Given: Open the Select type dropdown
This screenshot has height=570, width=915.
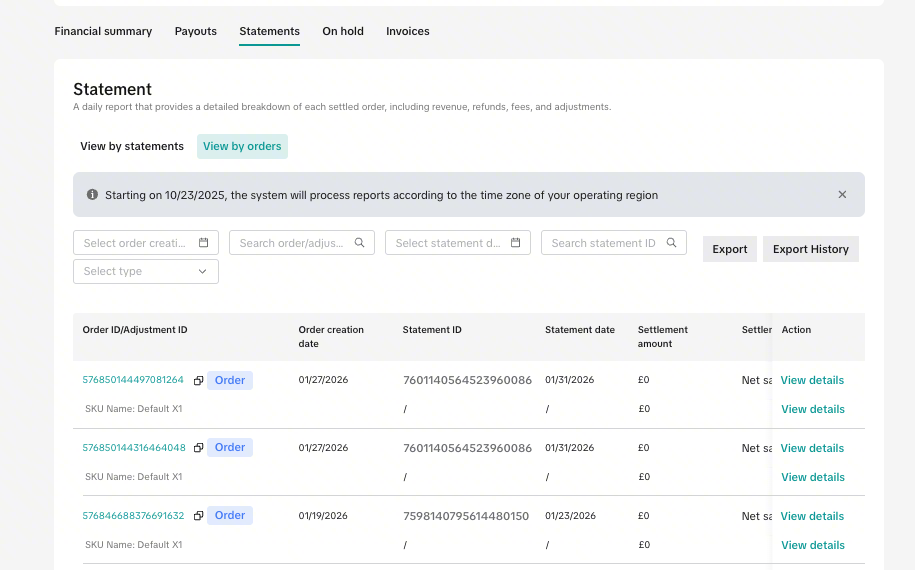Looking at the screenshot, I should pos(146,271).
